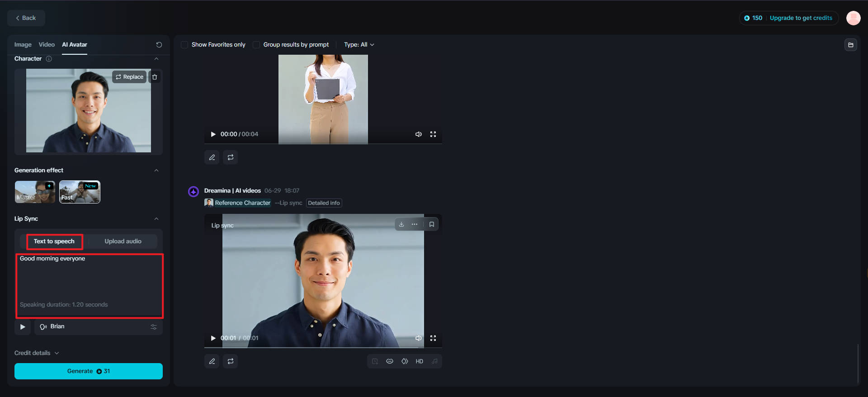The image size is (868, 397).
Task: Edit prompt for the Lip sync video
Action: tap(212, 361)
